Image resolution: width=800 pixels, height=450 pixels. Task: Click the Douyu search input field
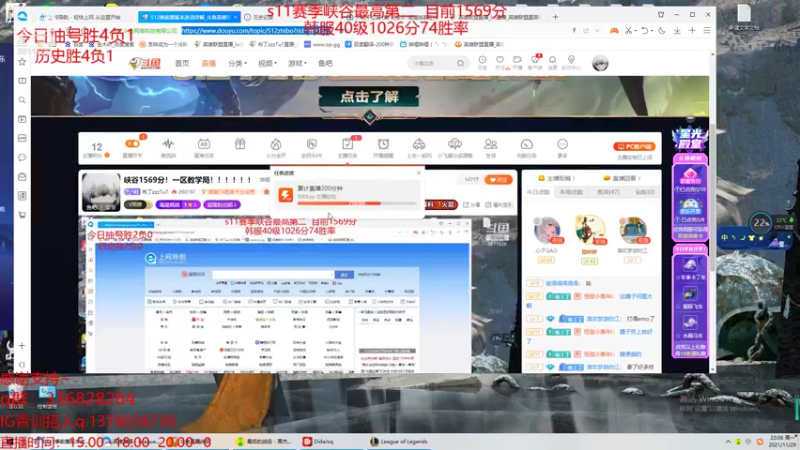tap(433, 63)
